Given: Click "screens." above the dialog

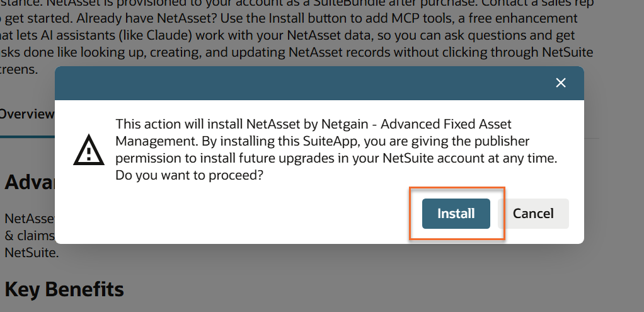Looking at the screenshot, I should coord(19,69).
